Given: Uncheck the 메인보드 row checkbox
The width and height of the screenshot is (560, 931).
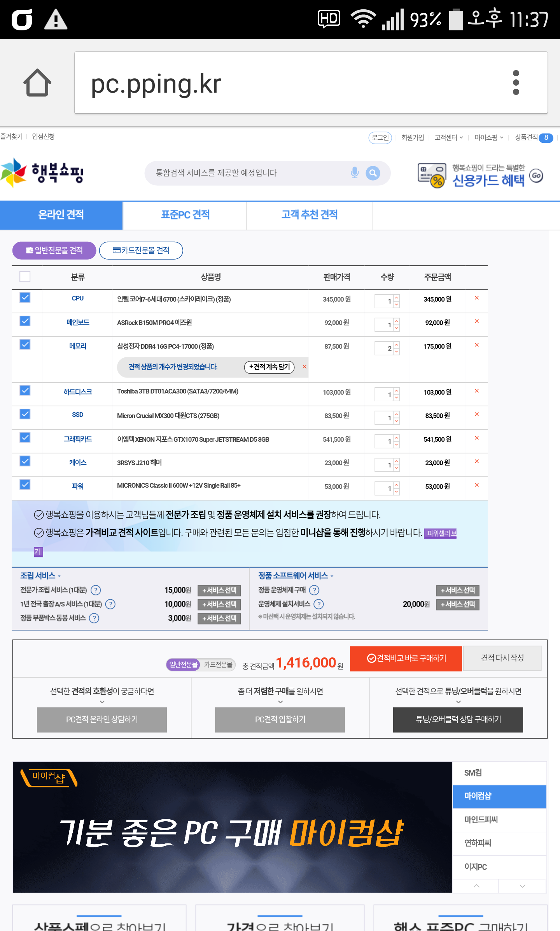Looking at the screenshot, I should click(25, 321).
